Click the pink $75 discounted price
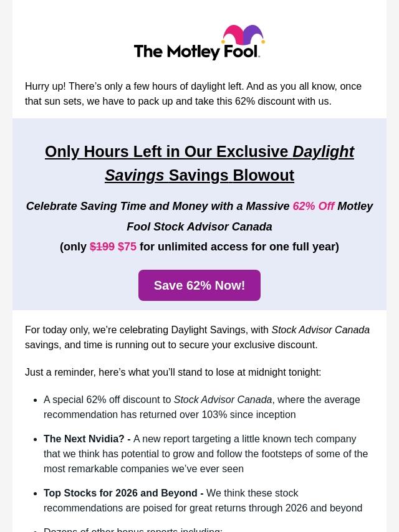The height and width of the screenshot is (532, 399). 127,247
